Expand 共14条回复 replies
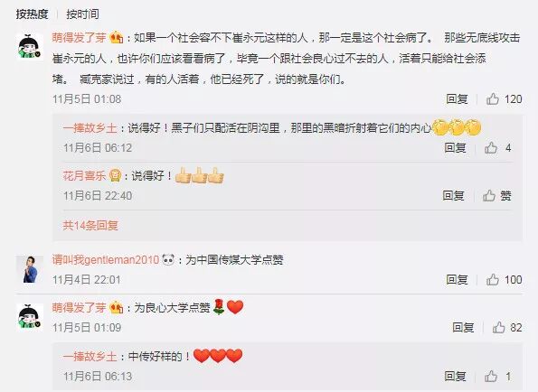 pos(90,225)
